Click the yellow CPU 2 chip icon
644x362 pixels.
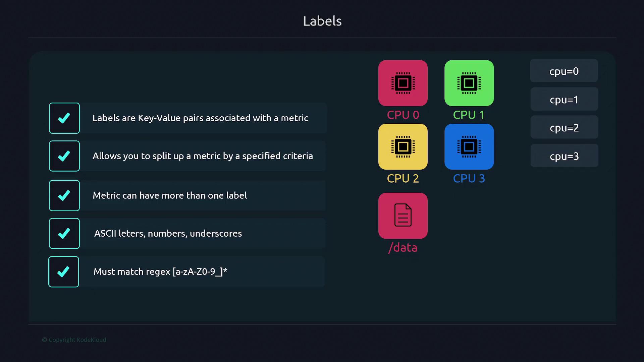[x=403, y=147]
